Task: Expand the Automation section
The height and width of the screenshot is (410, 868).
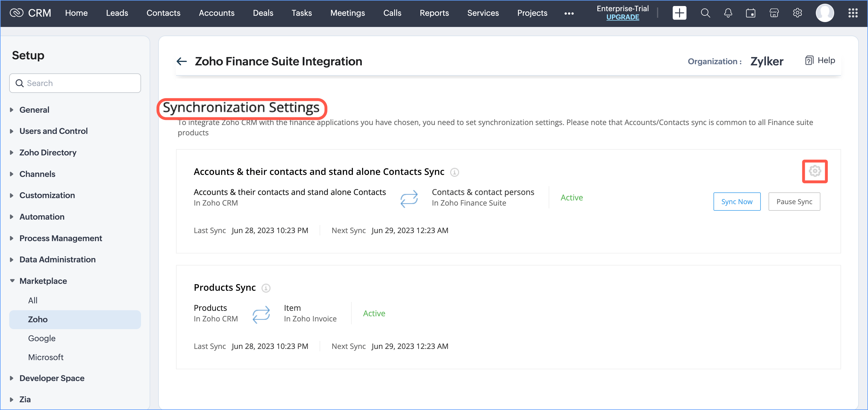Action: tap(42, 217)
